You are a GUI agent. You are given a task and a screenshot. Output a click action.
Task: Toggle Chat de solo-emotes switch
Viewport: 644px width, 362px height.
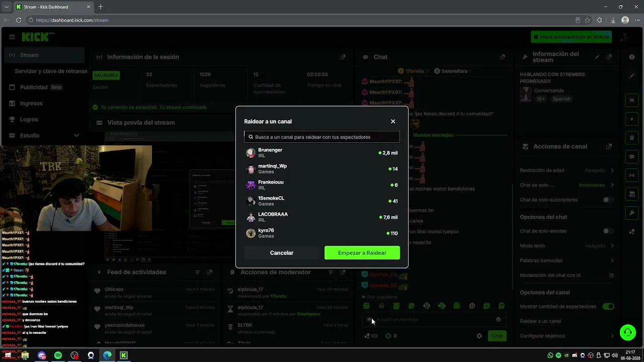click(608, 231)
